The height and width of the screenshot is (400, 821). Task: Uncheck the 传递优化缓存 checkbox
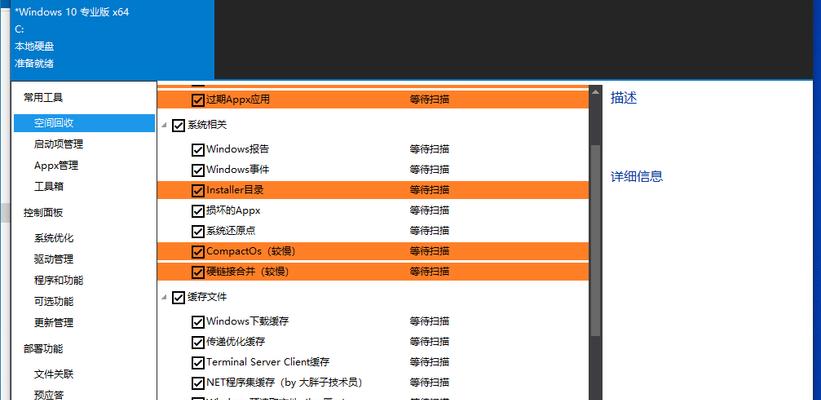(197, 342)
